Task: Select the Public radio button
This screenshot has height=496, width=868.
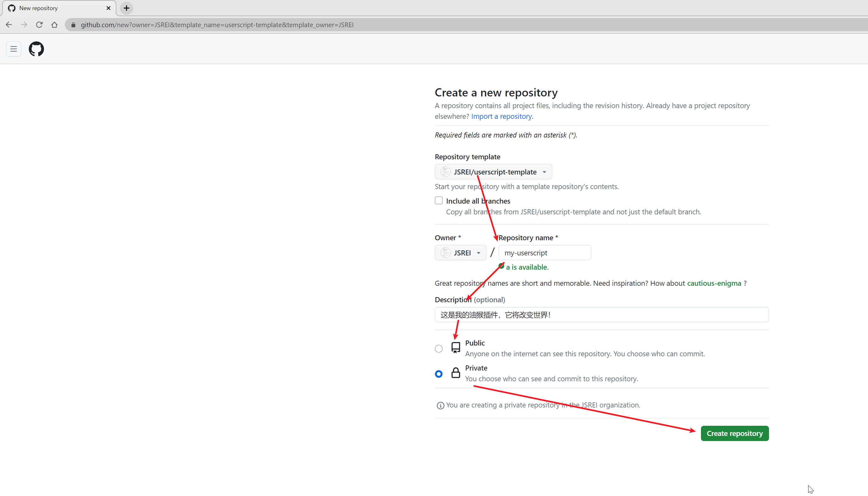Action: click(439, 348)
